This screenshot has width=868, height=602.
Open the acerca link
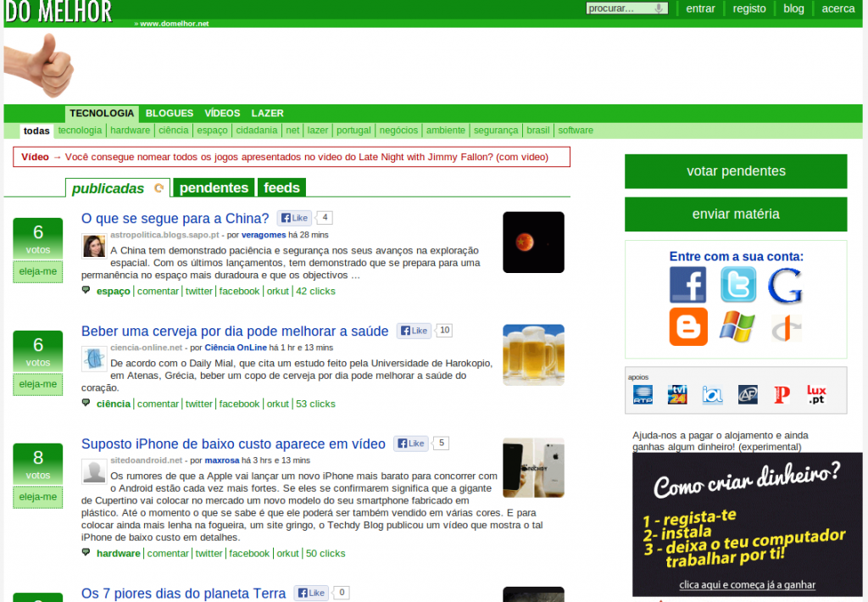(x=838, y=8)
